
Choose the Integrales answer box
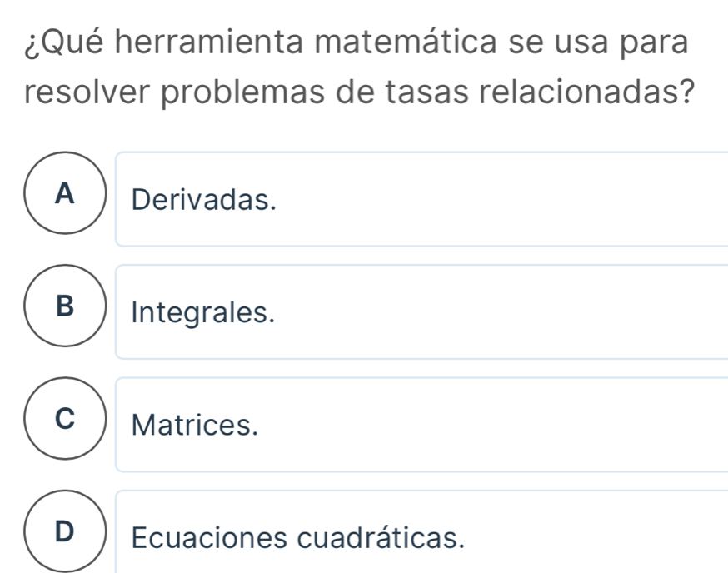421,312
